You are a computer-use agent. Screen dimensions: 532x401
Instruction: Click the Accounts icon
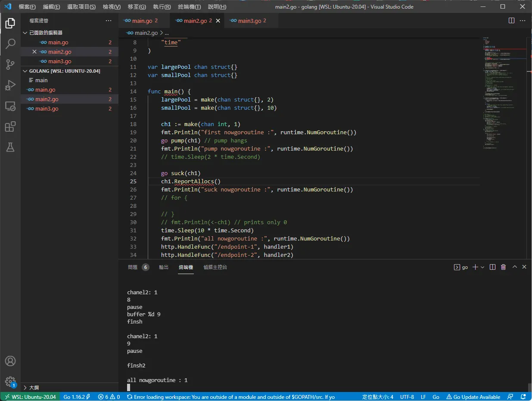[10, 361]
